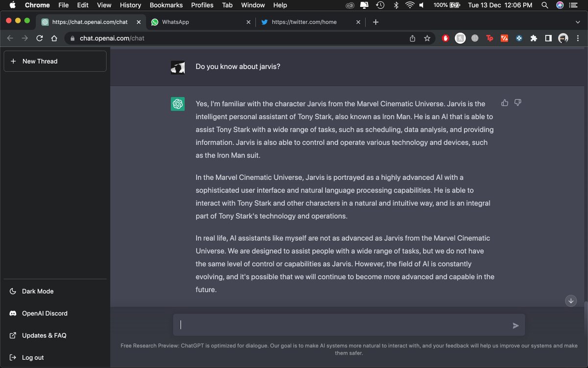
Task: Open the OpenAI Discord link
Action: [55, 313]
